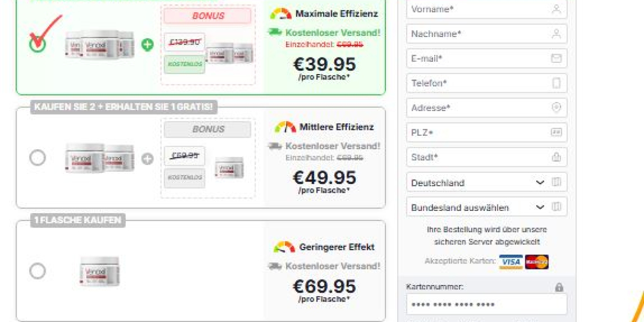Type in the Nachname input field
This screenshot has width=644, height=322.
coord(478,34)
